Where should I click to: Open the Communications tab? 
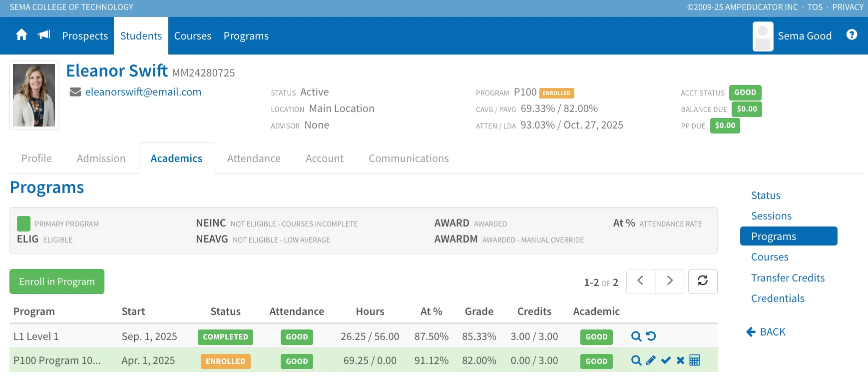pyautogui.click(x=409, y=158)
